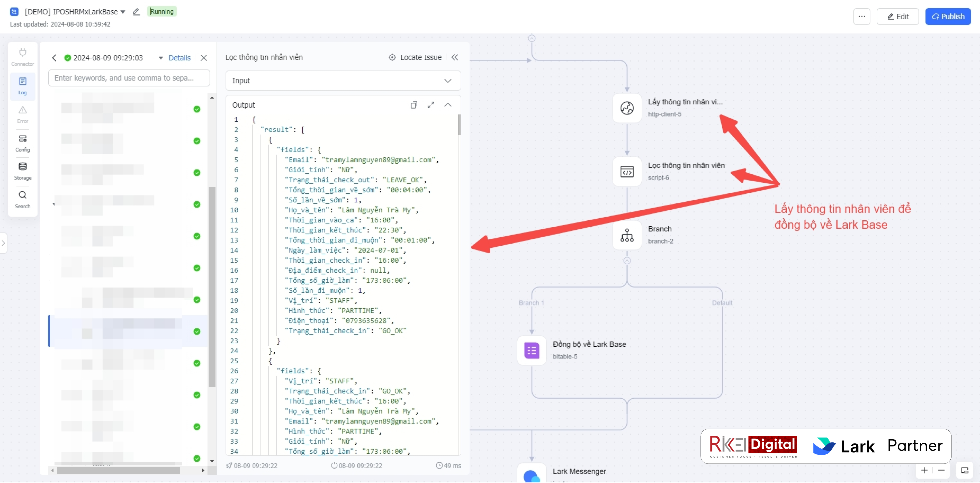Expand Output panel to fullscreen
The height and width of the screenshot is (483, 980).
(431, 105)
